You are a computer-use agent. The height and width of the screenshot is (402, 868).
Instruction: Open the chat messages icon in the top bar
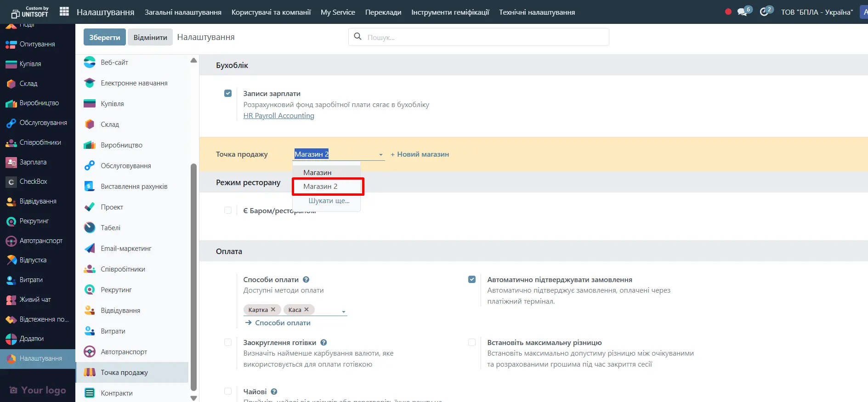(x=742, y=12)
